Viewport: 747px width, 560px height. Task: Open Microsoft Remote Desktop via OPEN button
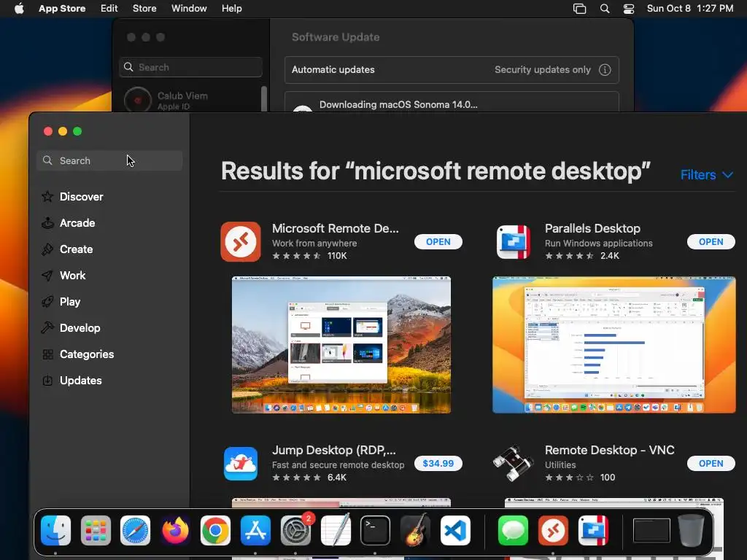coord(438,241)
